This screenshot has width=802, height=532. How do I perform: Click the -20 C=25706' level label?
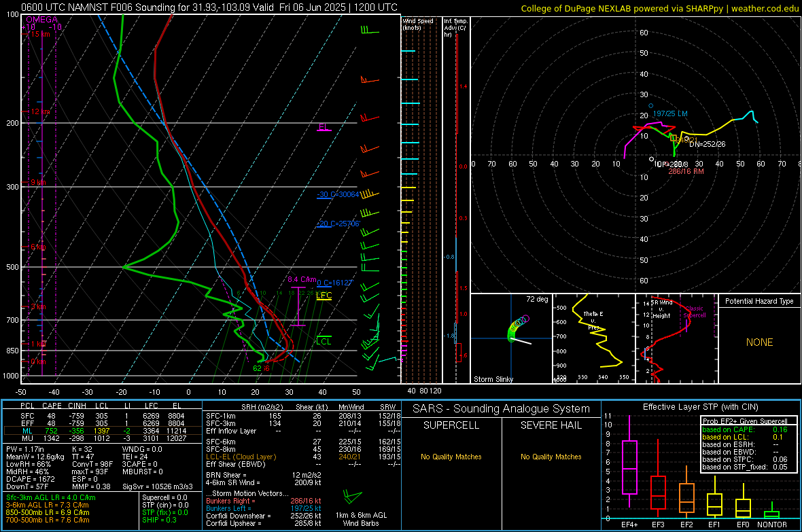coord(338,224)
